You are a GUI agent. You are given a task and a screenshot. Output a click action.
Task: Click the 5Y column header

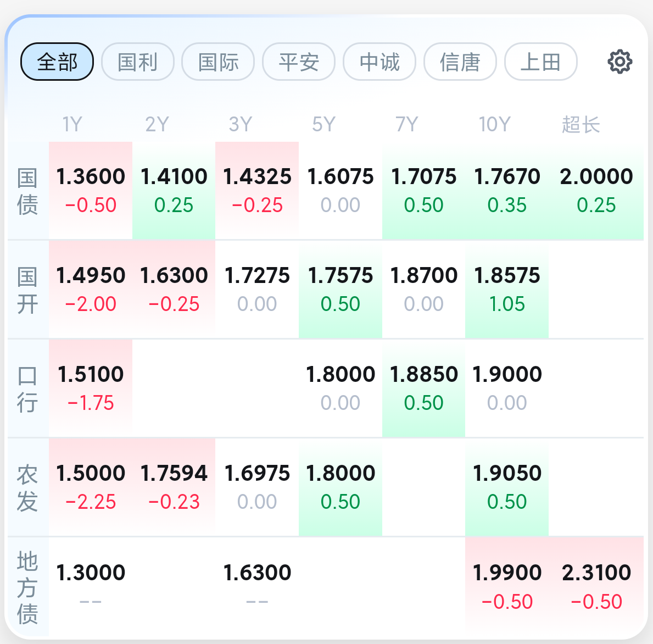click(x=323, y=124)
